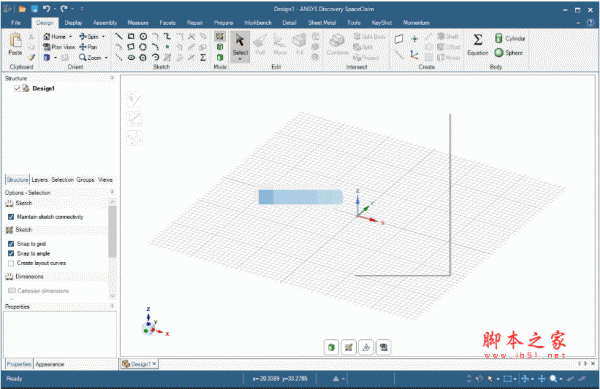Create an Origin coordinate system

(414, 55)
